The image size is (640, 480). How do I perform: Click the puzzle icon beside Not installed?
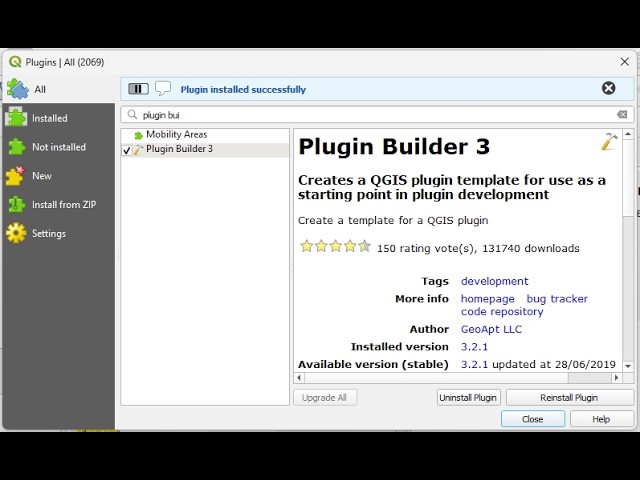(17, 147)
